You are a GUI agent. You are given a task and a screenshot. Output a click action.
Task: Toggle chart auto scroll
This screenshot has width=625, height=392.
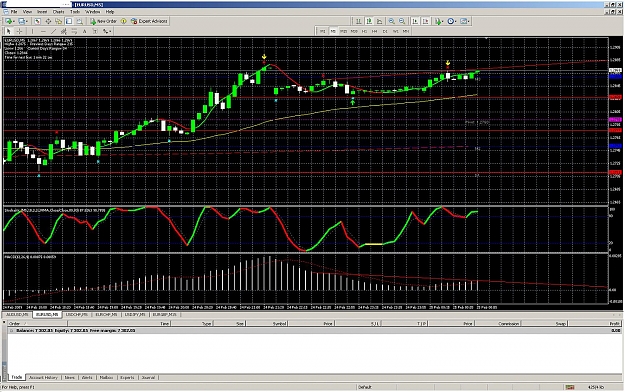tap(415, 21)
